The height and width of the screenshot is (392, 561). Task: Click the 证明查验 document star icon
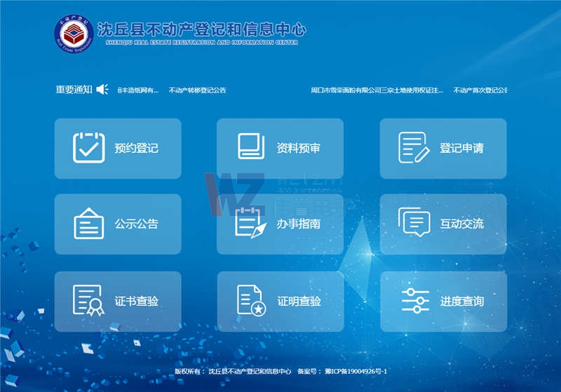coord(251,301)
